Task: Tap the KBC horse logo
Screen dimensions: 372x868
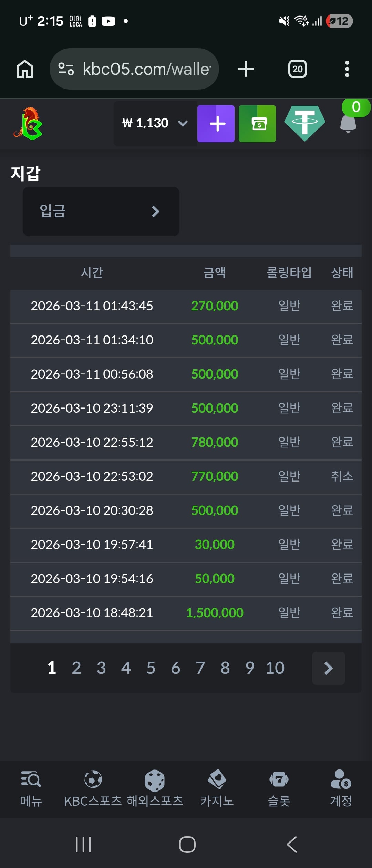Action: coord(28,124)
